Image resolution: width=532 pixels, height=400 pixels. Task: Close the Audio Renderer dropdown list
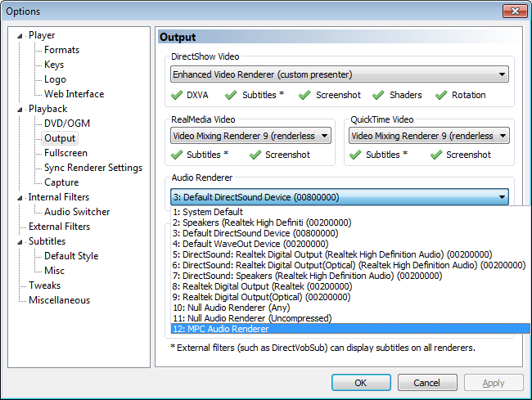click(x=340, y=197)
